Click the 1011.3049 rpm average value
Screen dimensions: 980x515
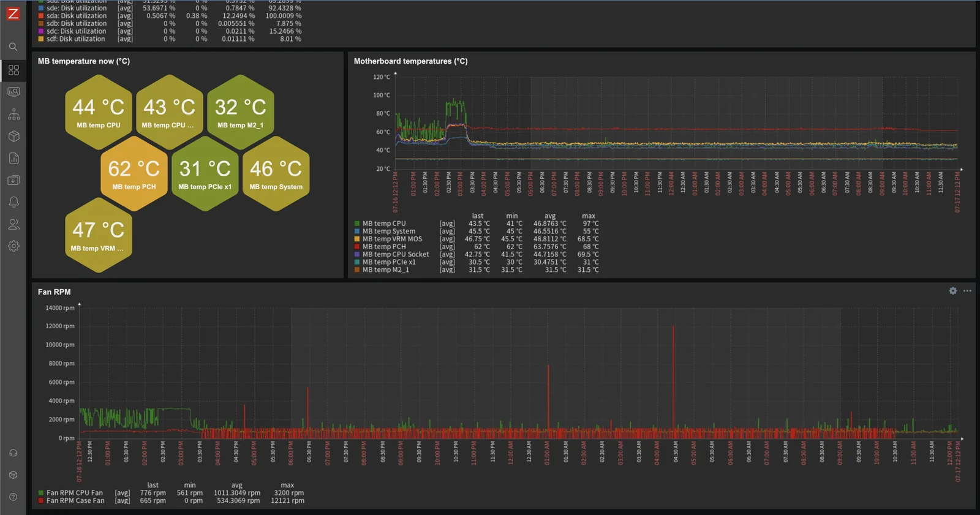click(x=237, y=493)
